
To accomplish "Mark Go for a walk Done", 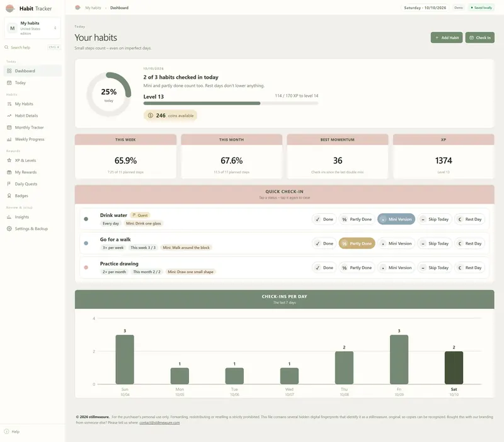I will pos(324,243).
